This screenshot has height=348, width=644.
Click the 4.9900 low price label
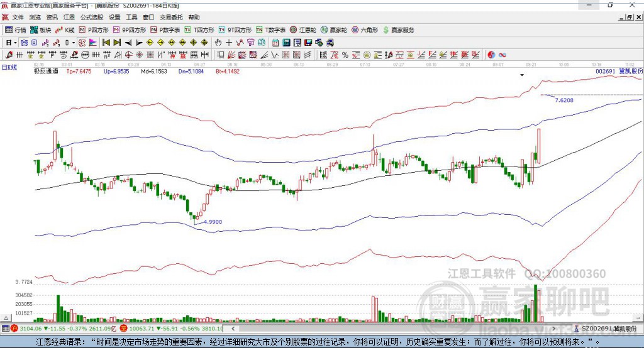tap(213, 222)
